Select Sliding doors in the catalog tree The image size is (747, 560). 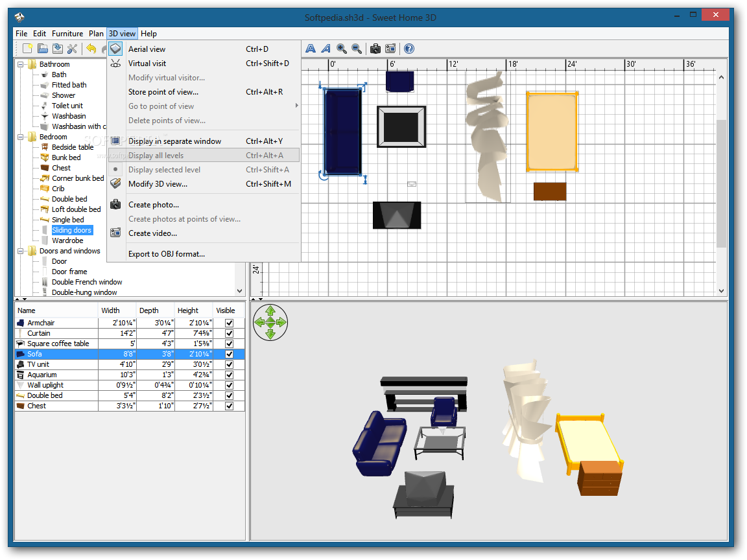(x=71, y=230)
